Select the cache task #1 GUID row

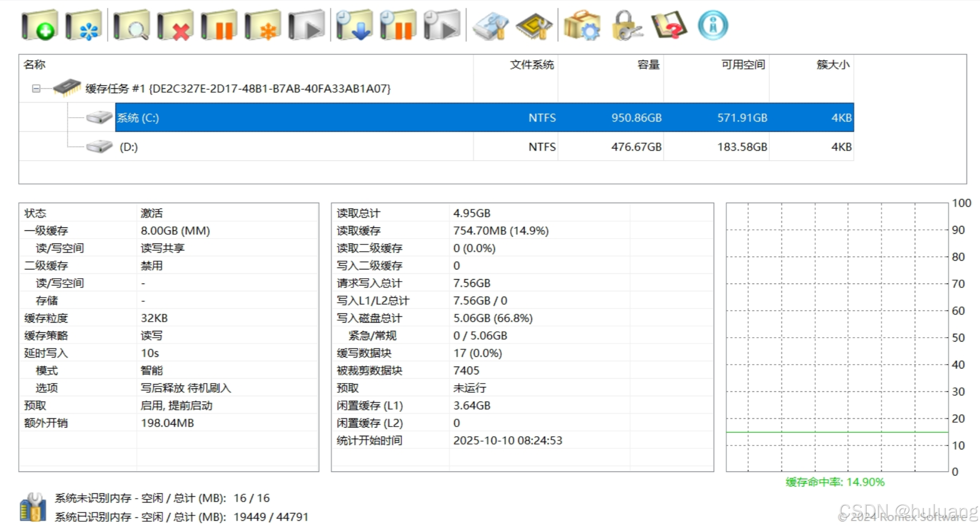tap(238, 88)
